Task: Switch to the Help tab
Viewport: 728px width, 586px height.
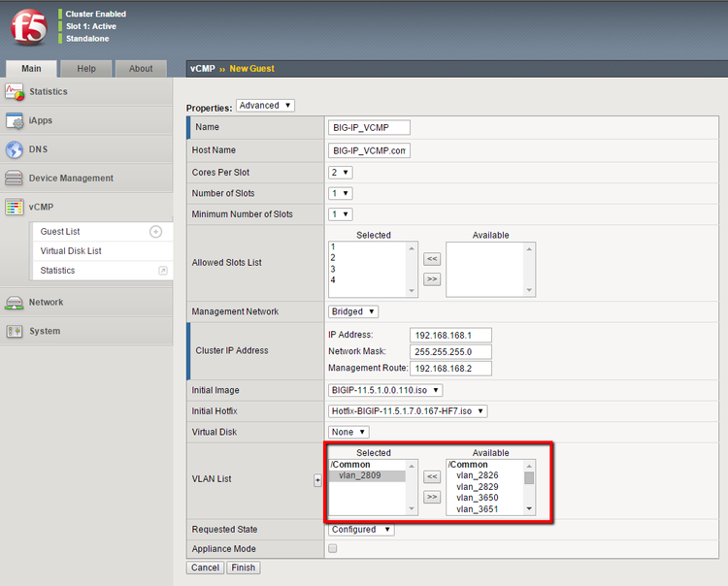Action: pyautogui.click(x=86, y=69)
